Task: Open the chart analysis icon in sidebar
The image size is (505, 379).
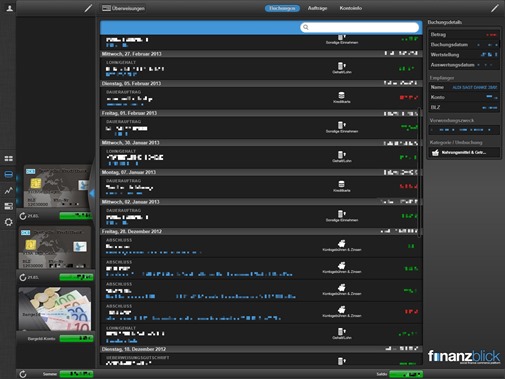Action: [x=8, y=190]
